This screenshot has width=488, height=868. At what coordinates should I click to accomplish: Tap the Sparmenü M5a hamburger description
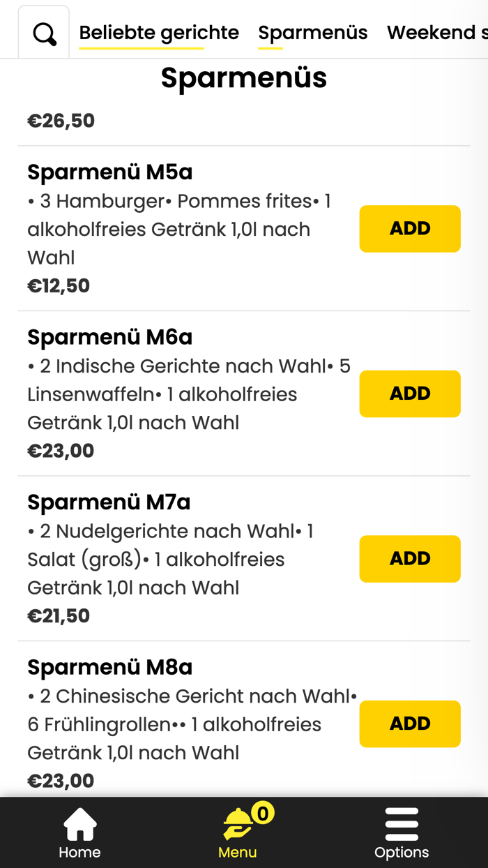pos(178,229)
